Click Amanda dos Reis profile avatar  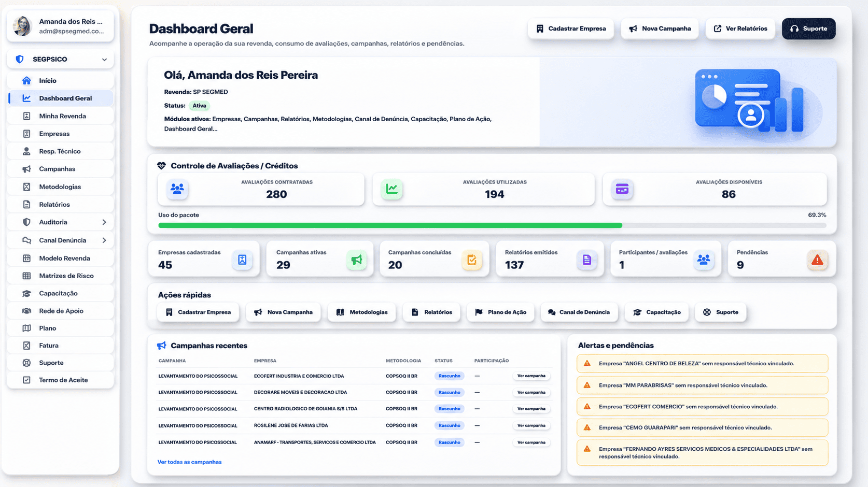click(x=22, y=26)
